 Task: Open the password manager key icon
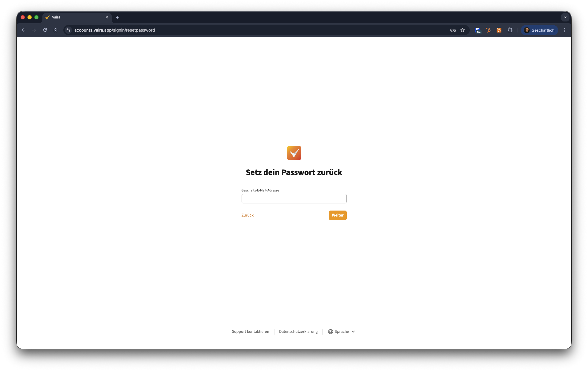tap(453, 30)
